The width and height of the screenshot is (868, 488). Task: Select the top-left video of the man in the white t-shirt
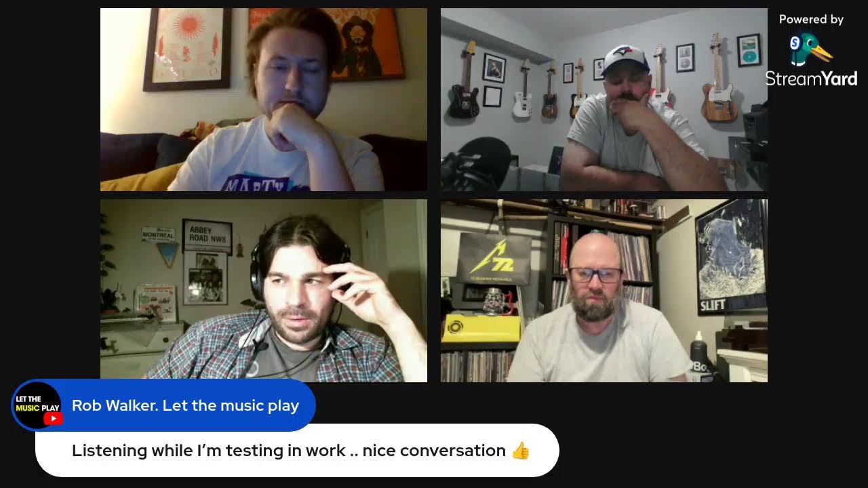click(264, 100)
